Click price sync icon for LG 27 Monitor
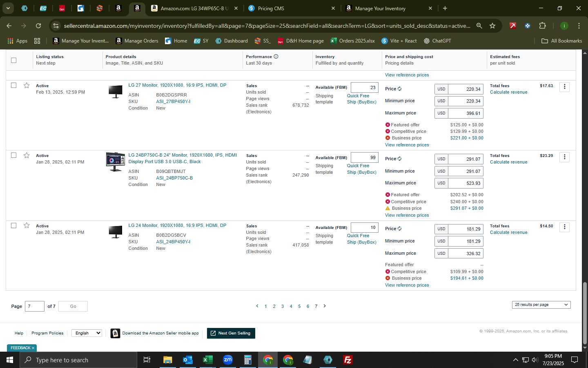Image resolution: width=588 pixels, height=368 pixels. tap(399, 89)
